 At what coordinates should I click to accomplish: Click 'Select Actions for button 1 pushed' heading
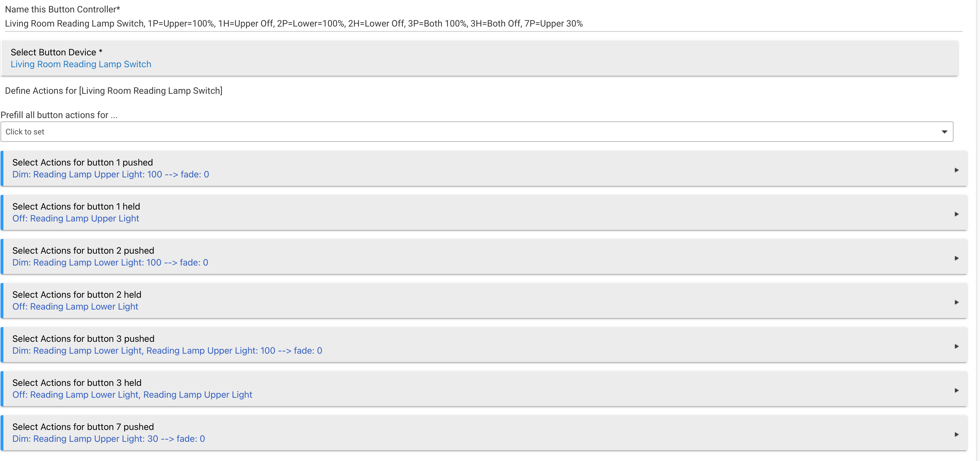(82, 162)
